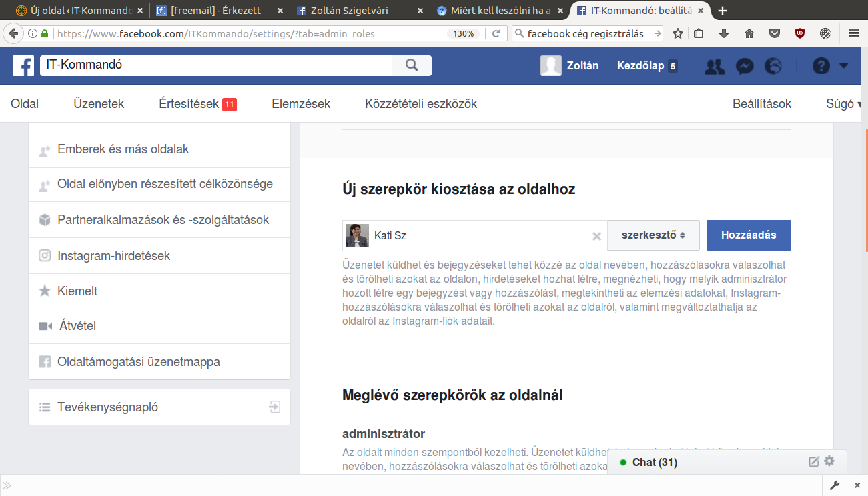Viewport: 868px width, 496px height.
Task: Open chat settings gear icon
Action: [x=829, y=461]
